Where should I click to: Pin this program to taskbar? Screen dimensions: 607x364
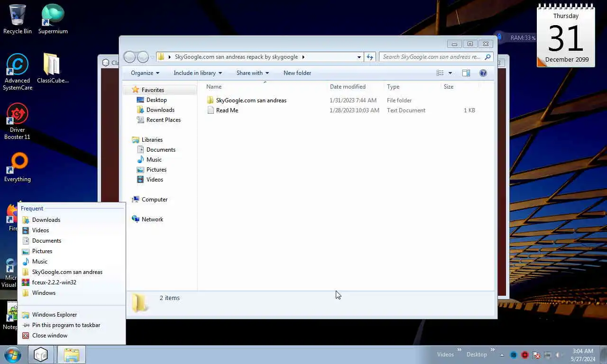(72, 325)
